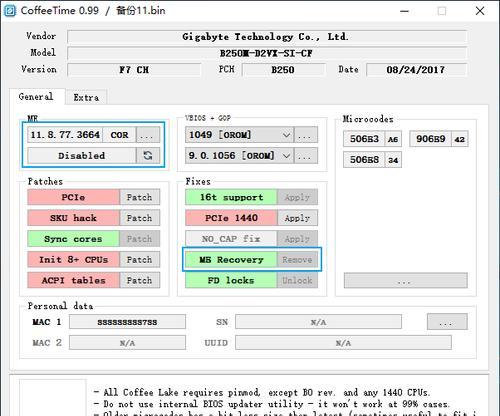Click Patch button for PCIe

click(139, 197)
